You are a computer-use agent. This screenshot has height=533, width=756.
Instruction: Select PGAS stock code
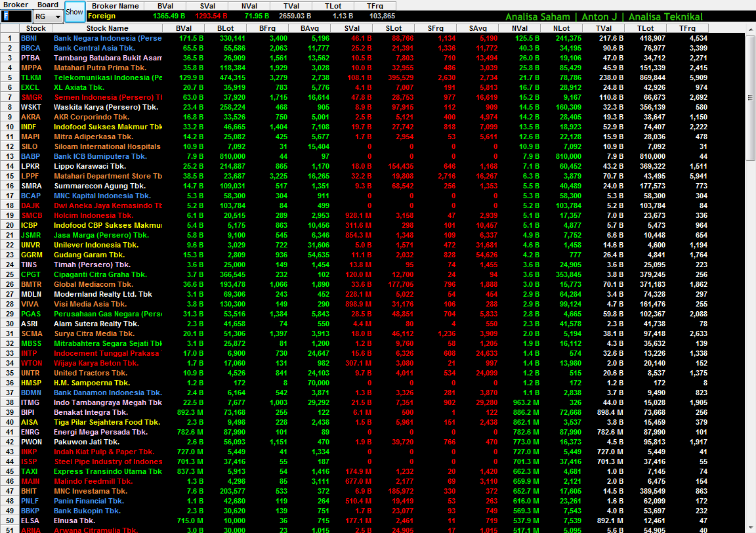(x=31, y=314)
